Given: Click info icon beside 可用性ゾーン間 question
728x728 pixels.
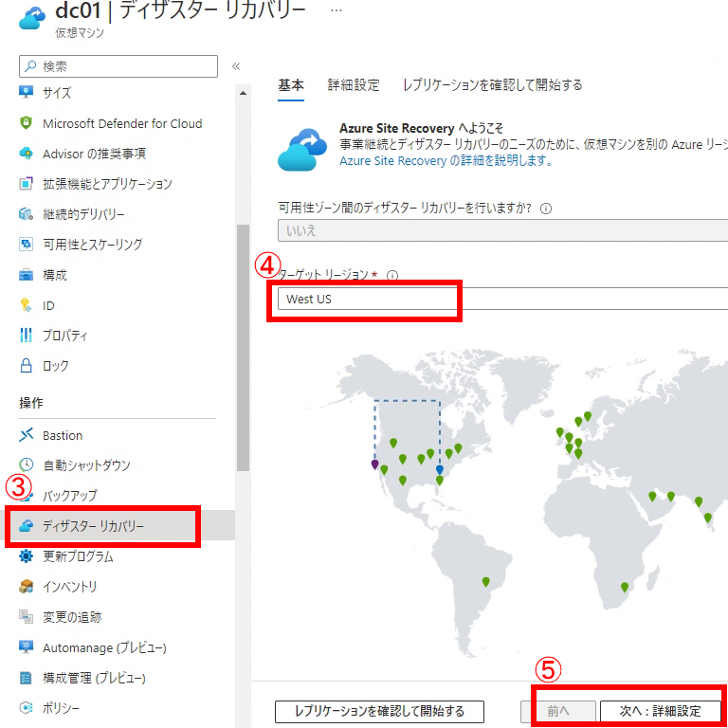Looking at the screenshot, I should (546, 209).
